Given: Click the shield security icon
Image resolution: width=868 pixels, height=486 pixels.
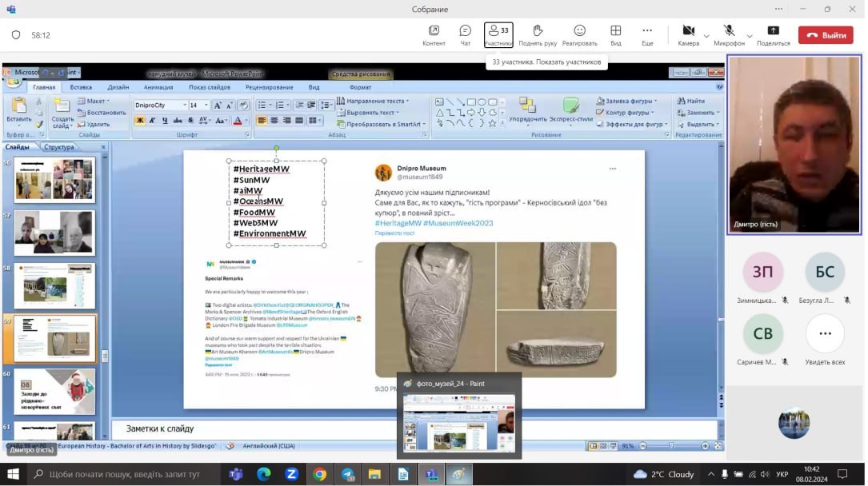Looking at the screenshot, I should tap(15, 35).
